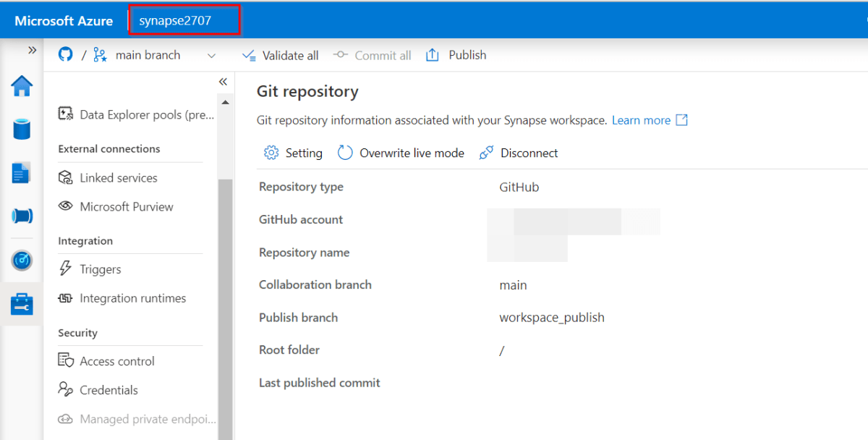Image resolution: width=868 pixels, height=440 pixels.
Task: Open the Learn more link
Action: pyautogui.click(x=641, y=120)
